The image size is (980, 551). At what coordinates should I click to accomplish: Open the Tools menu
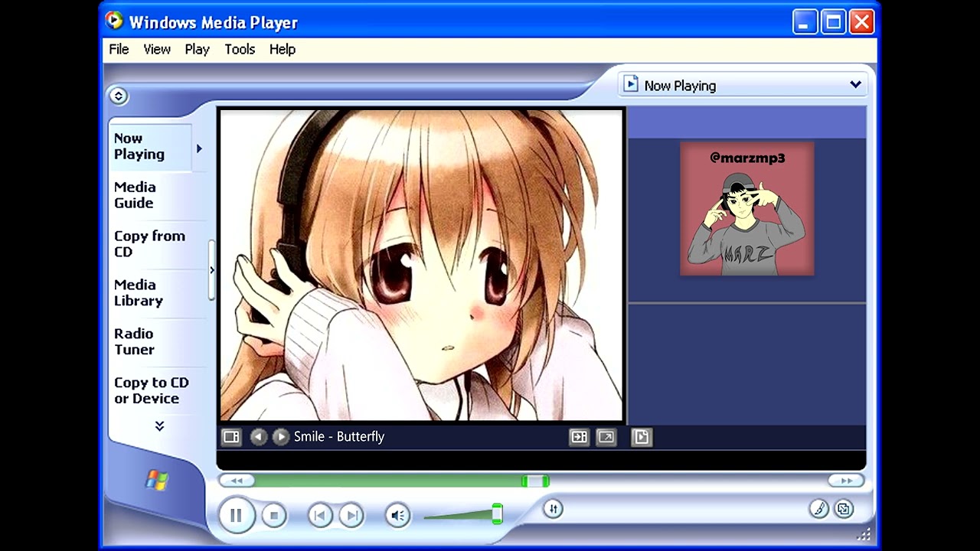click(240, 49)
